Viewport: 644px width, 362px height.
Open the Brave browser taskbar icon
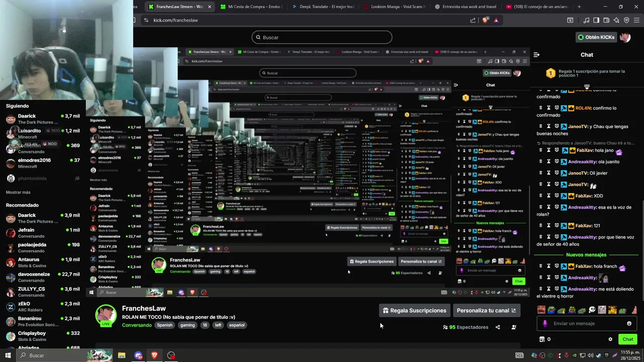tap(154, 355)
